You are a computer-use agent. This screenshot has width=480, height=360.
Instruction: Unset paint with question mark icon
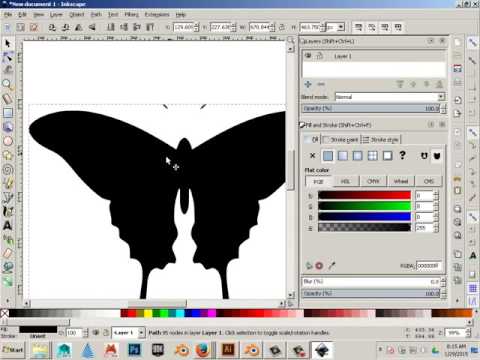tap(402, 155)
